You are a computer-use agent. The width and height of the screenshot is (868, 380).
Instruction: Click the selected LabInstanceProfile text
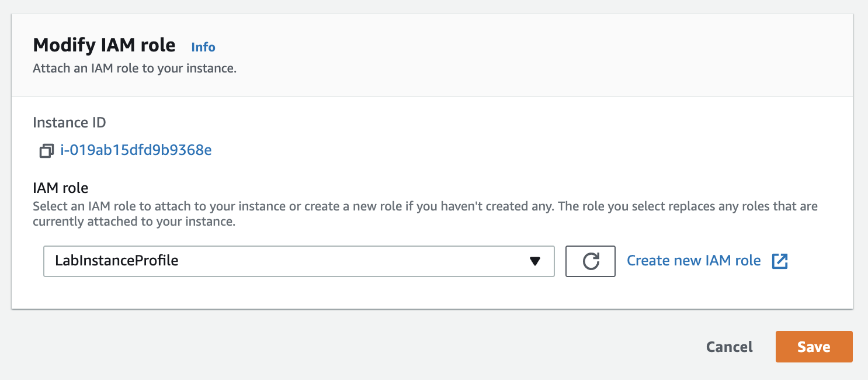[x=117, y=261]
